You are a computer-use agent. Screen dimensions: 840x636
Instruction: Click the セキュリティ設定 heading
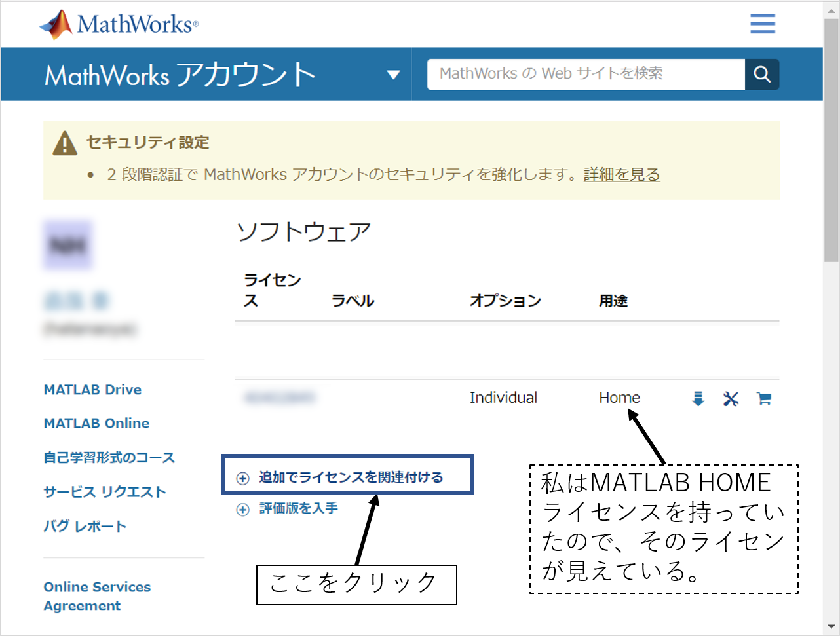[148, 142]
